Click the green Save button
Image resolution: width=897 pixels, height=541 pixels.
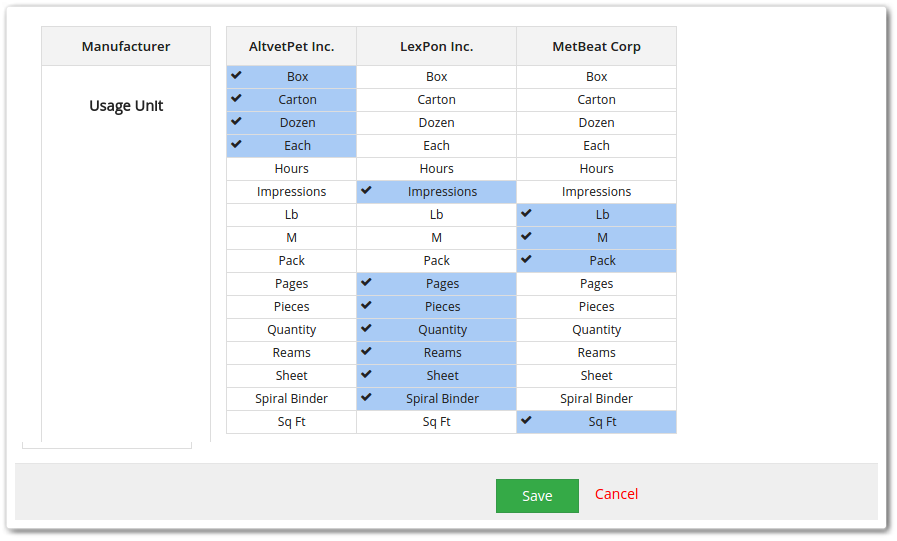(x=537, y=496)
